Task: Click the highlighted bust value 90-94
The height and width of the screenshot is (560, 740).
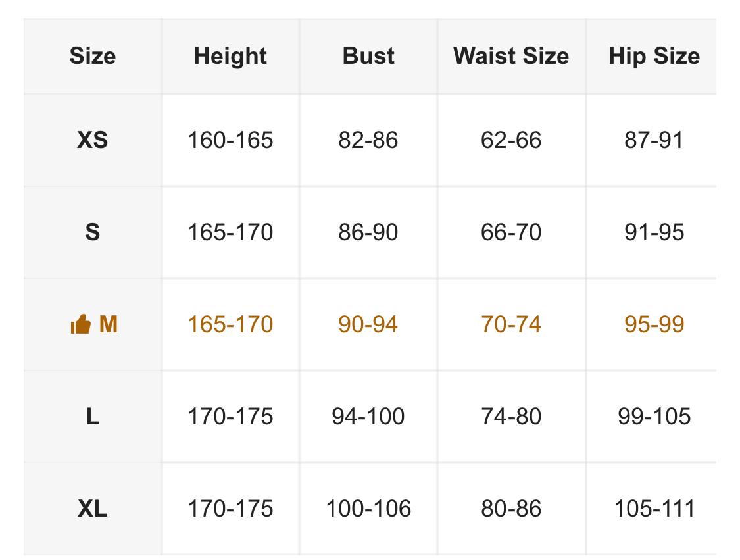Action: pos(368,324)
